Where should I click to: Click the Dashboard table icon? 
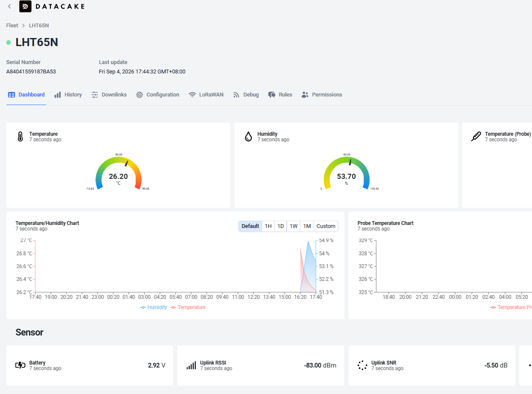coord(12,95)
